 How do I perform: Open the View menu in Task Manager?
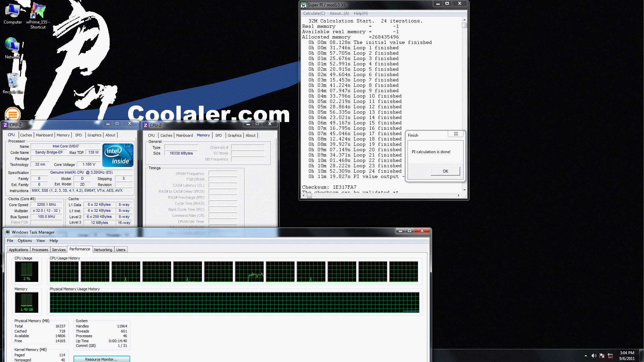41,241
